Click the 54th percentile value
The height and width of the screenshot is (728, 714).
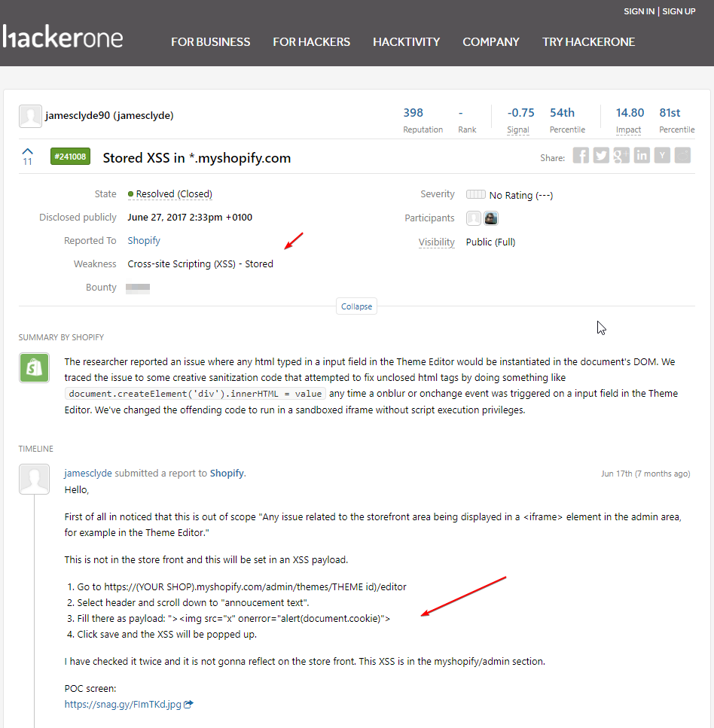pos(562,113)
